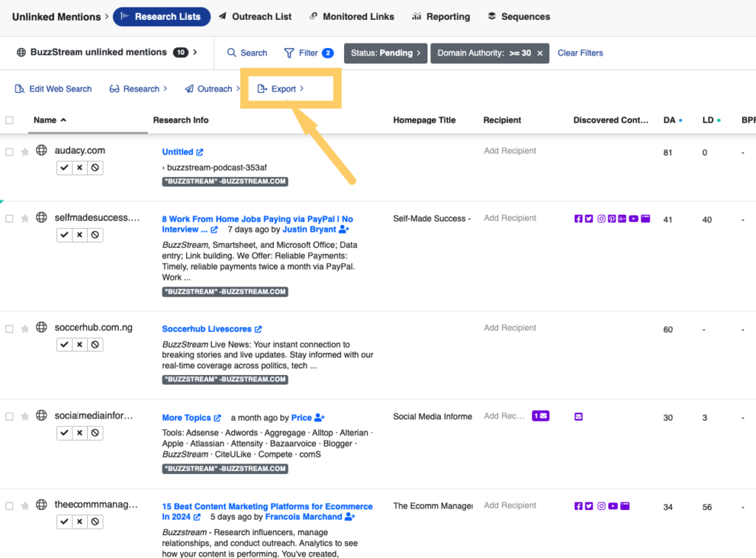Expand the BuzzStream unlinked mentions list selector

pyautogui.click(x=107, y=52)
